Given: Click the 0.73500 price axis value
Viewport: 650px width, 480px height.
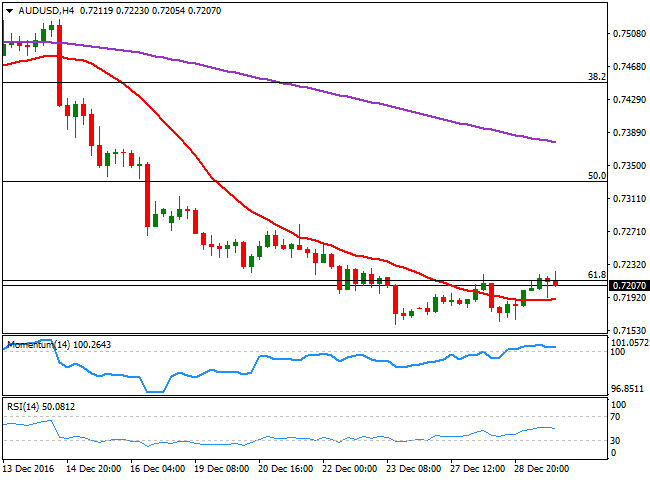Looking at the screenshot, I should pos(629,165).
